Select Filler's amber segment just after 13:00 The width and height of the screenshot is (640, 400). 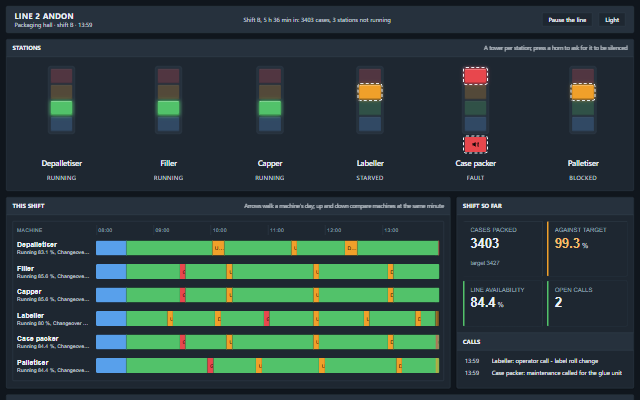point(391,271)
